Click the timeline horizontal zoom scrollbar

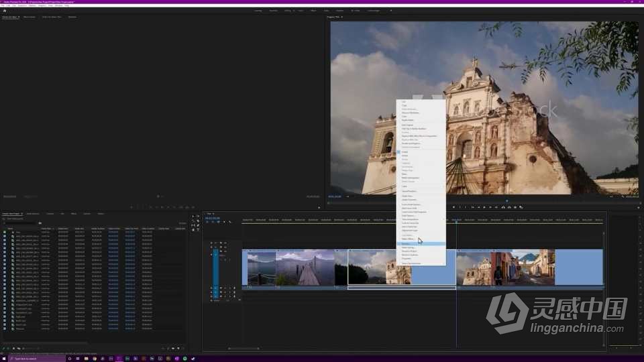click(x=244, y=349)
